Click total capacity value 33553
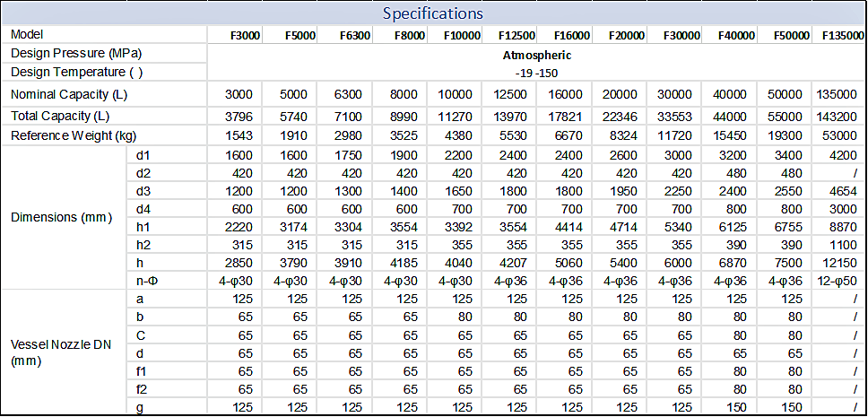The height and width of the screenshot is (417, 868). click(675, 117)
